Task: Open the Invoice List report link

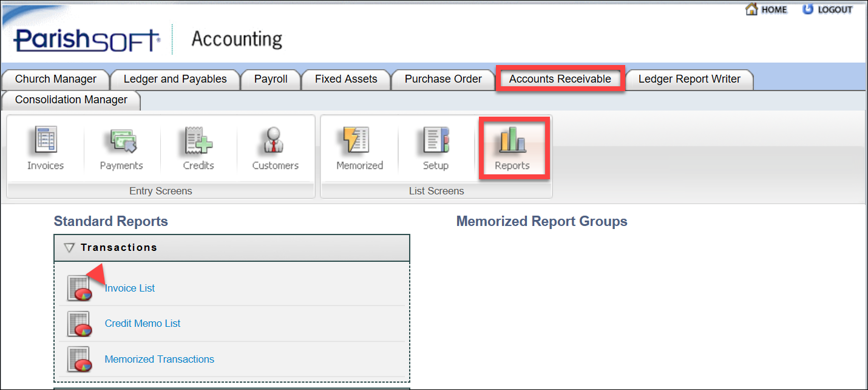Action: [x=130, y=288]
